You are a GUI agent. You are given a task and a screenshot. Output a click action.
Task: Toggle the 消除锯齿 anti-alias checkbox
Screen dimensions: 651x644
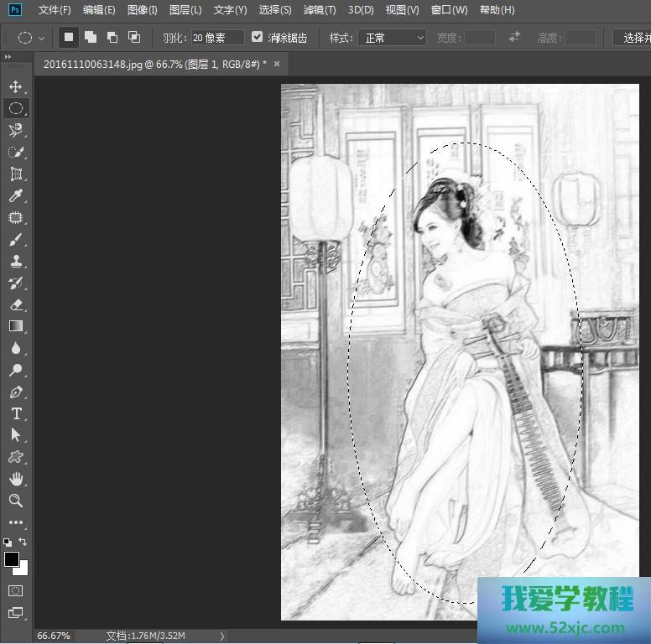tap(258, 38)
